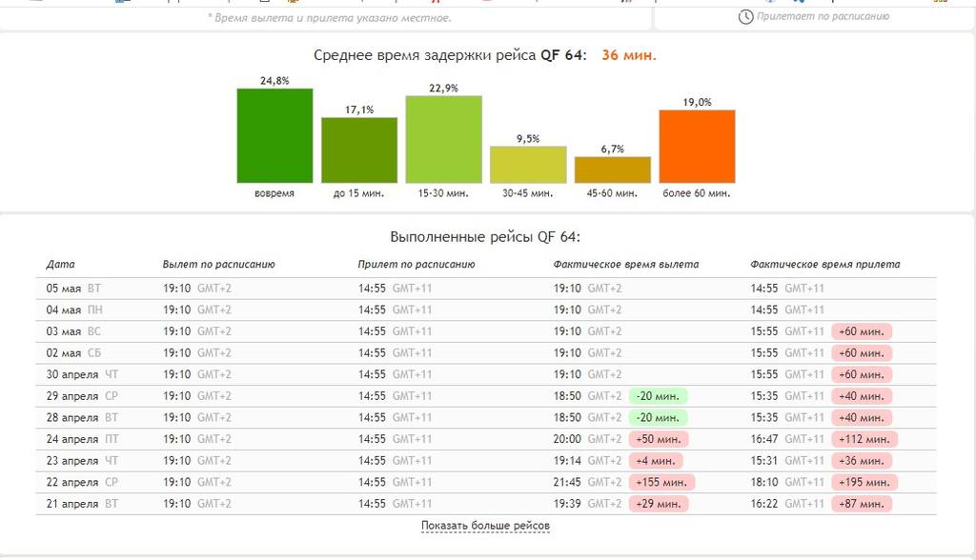Click the "+155 мин." departure delay badge
Screen dimensions: 976x560
click(661, 482)
